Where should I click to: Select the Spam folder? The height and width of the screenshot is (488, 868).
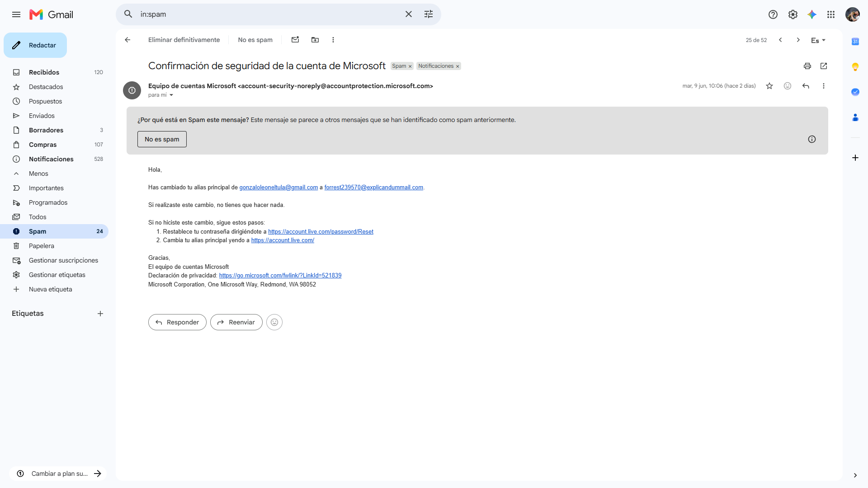coord(54,231)
